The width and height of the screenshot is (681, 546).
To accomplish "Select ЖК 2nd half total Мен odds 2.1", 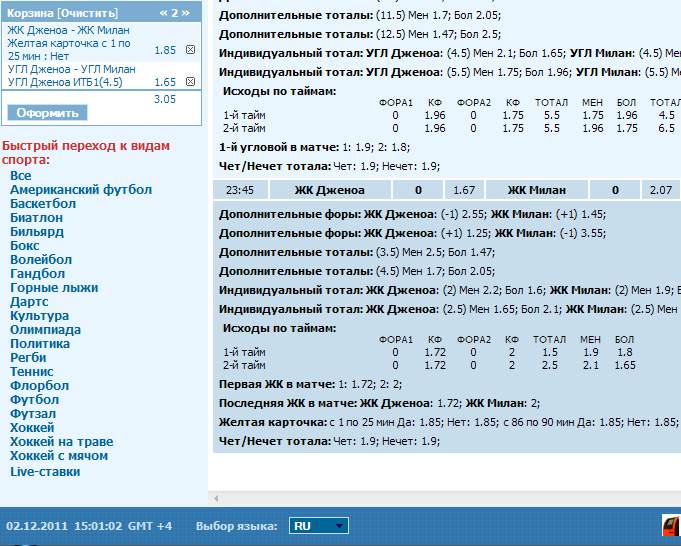I will point(590,365).
